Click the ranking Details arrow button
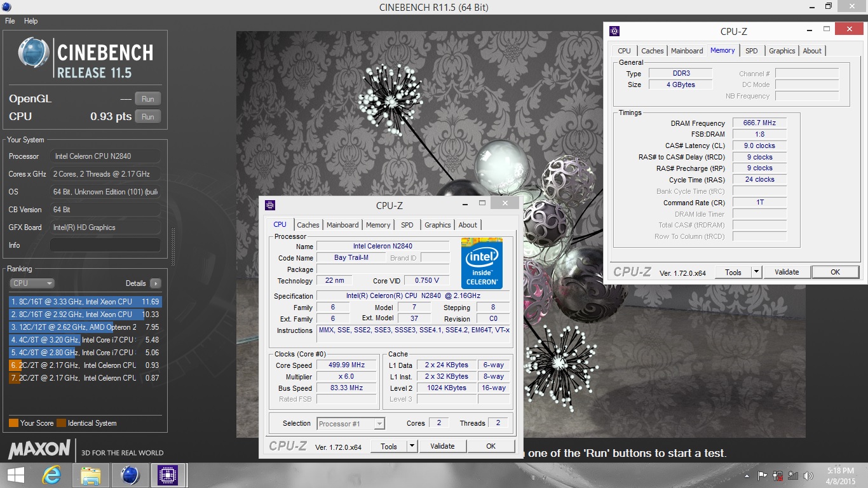Viewport: 868px width, 488px height. point(155,283)
